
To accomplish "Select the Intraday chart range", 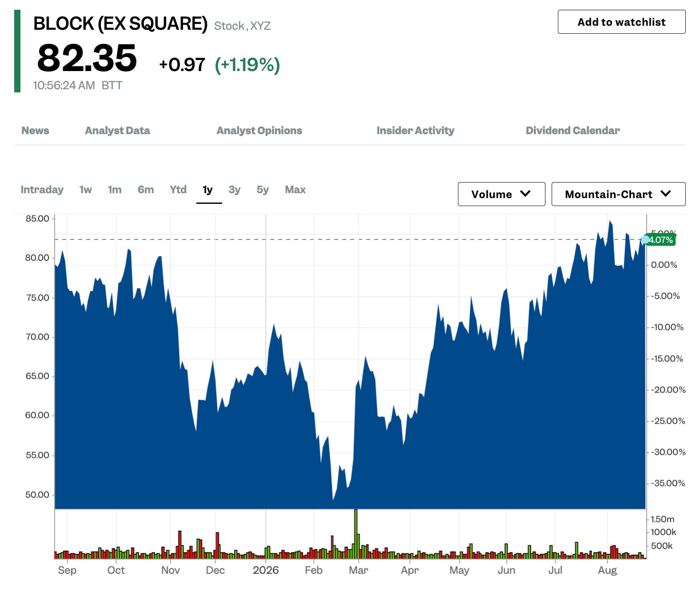I will coord(42,190).
